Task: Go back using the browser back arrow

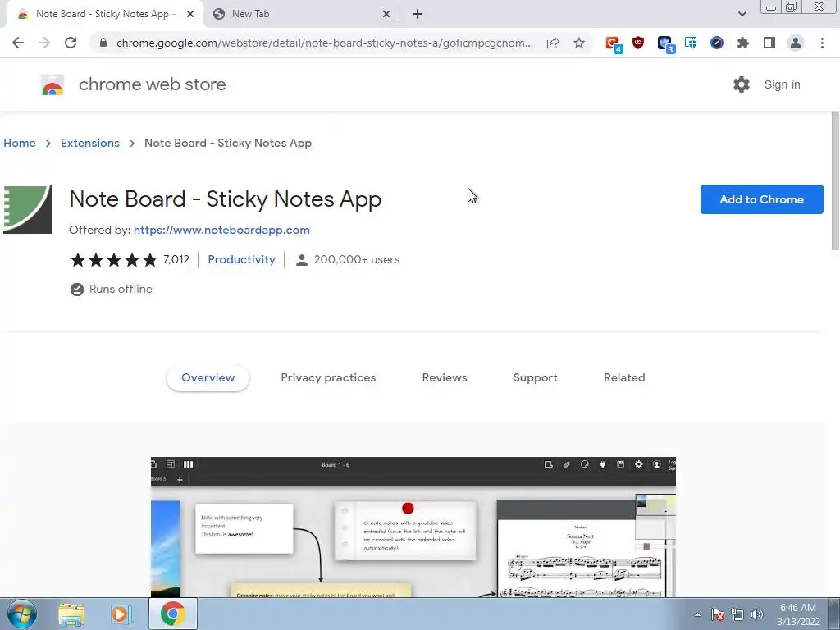Action: (18, 43)
